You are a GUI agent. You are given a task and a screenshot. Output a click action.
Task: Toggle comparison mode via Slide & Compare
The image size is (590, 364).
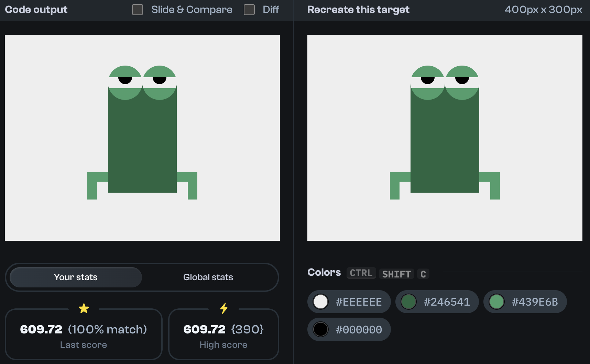pos(137,10)
